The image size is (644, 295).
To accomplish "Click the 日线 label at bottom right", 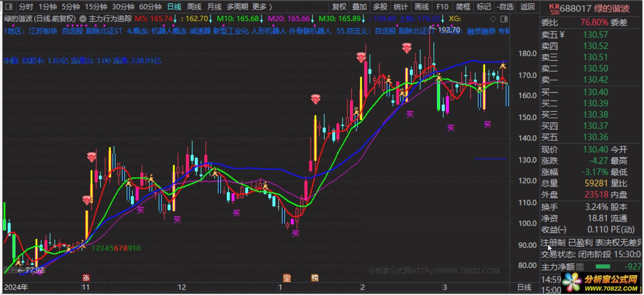I will [x=524, y=287].
